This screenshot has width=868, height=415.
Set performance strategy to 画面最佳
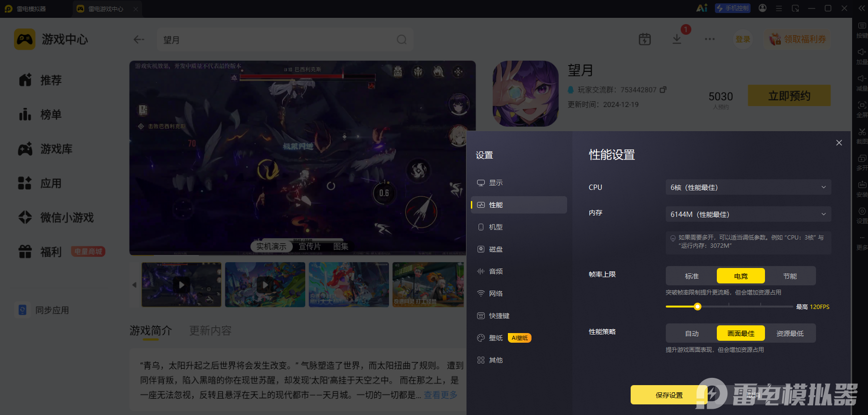(741, 333)
